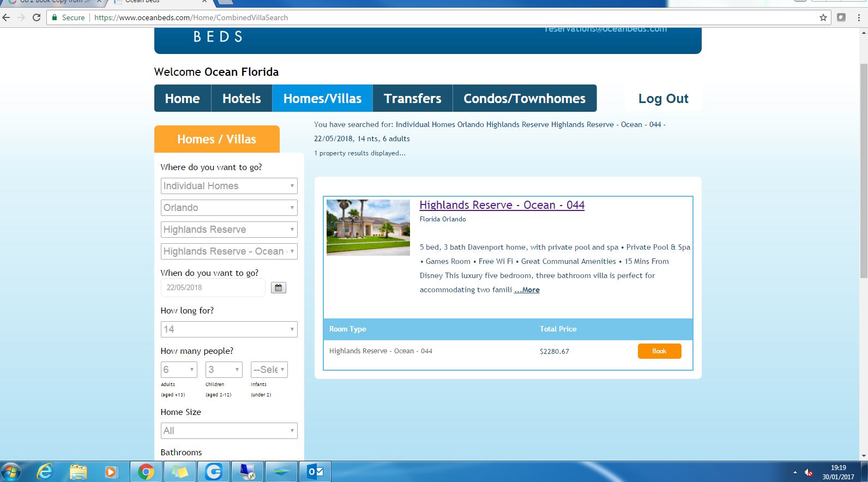The image size is (868, 482).
Task: Click the ...More description link
Action: (527, 290)
